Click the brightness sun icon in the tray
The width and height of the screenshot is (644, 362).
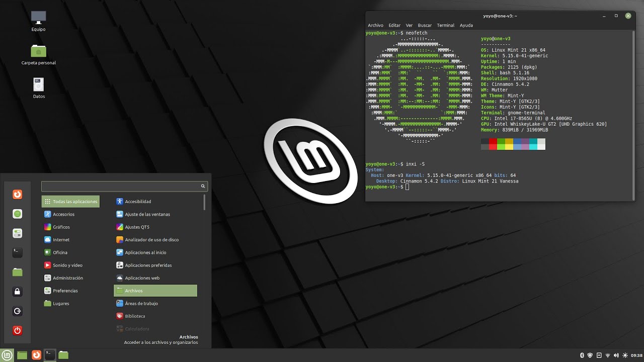point(624,355)
